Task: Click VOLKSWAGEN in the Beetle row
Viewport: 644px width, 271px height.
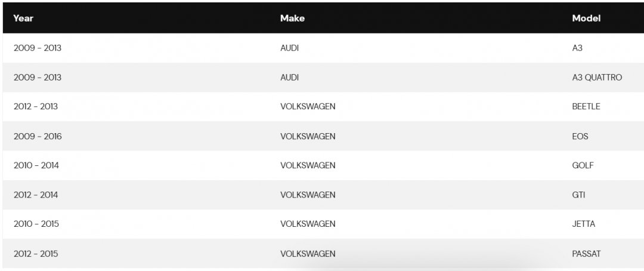Action: tap(308, 106)
